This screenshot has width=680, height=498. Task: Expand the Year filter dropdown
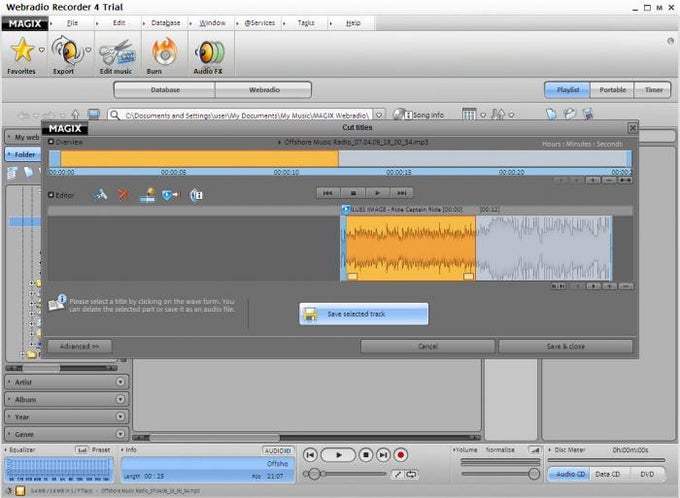click(120, 417)
